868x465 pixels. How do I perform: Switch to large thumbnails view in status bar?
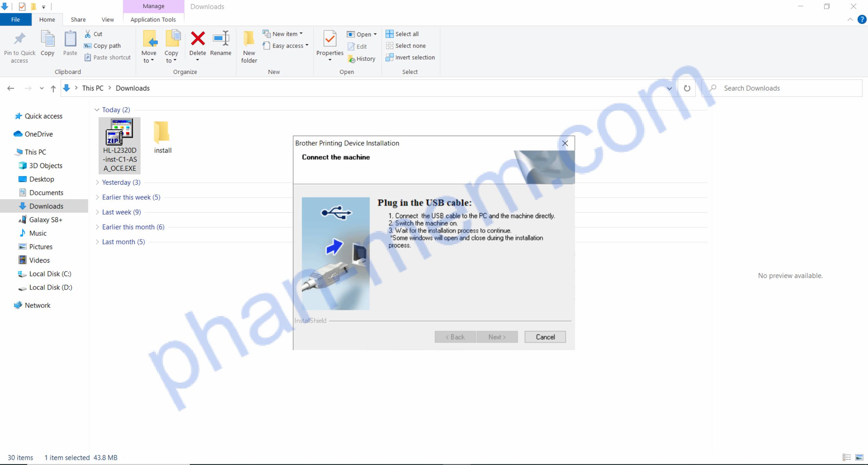coord(859,458)
